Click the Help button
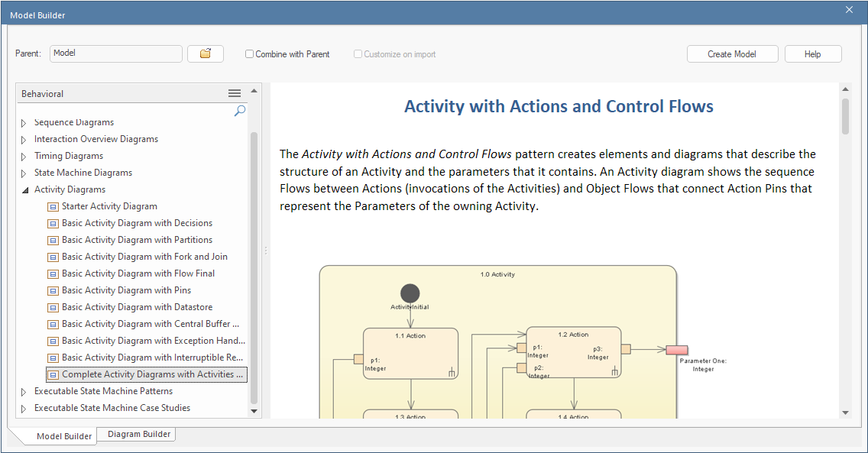The width and height of the screenshot is (868, 453). tap(812, 54)
